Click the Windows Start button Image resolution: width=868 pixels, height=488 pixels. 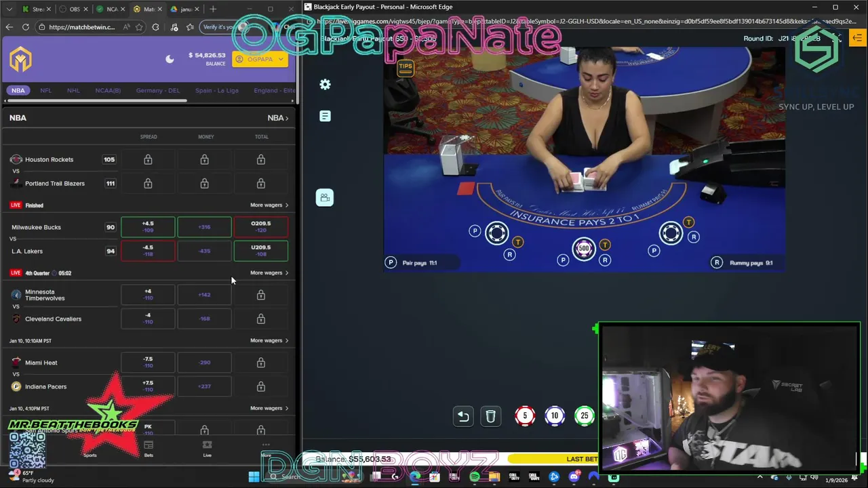click(254, 477)
